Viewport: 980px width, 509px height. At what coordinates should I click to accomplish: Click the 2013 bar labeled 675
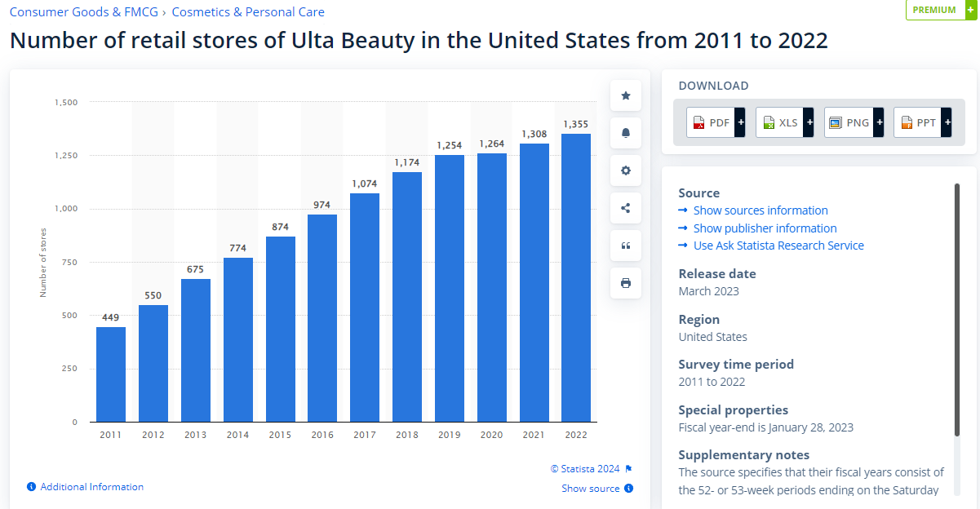(196, 350)
